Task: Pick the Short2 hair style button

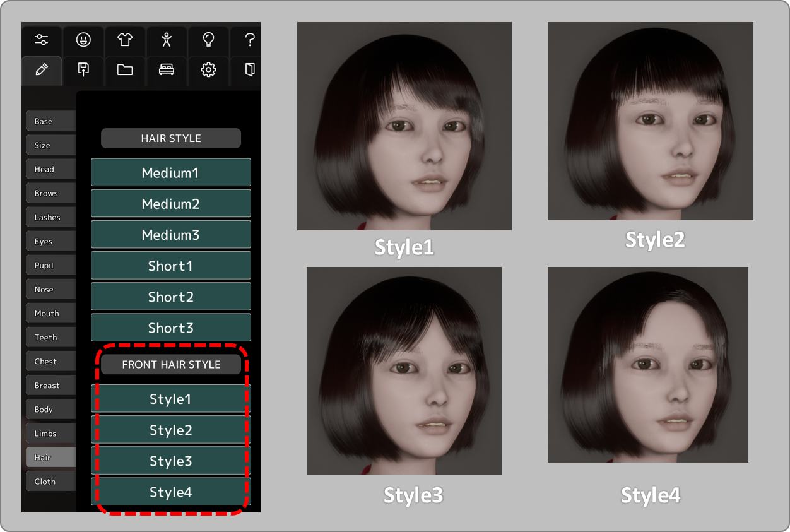Action: pos(171,297)
